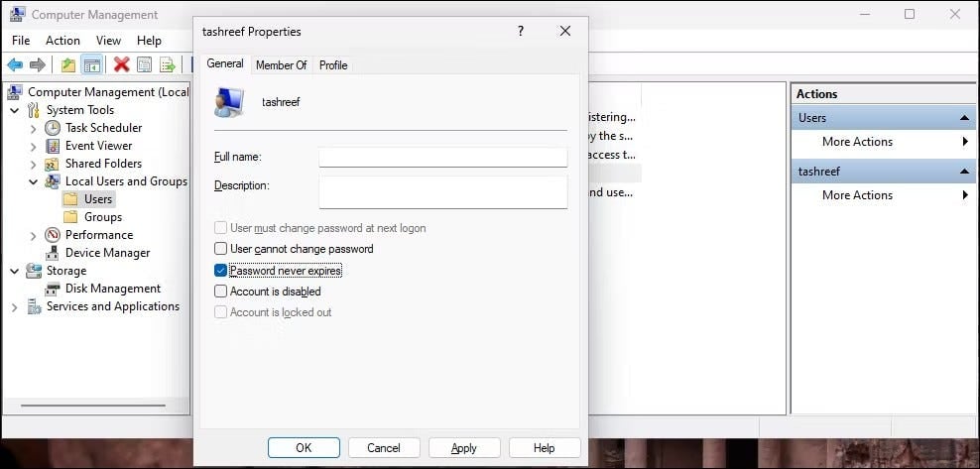Image resolution: width=980 pixels, height=469 pixels.
Task: Click the Storage icon in tree
Action: 34,271
